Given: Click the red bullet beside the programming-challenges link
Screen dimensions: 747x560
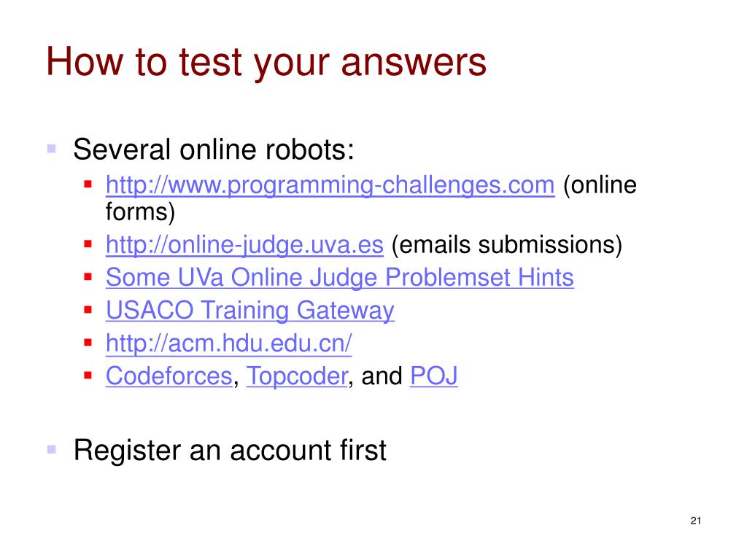Looking at the screenshot, I should [88, 184].
